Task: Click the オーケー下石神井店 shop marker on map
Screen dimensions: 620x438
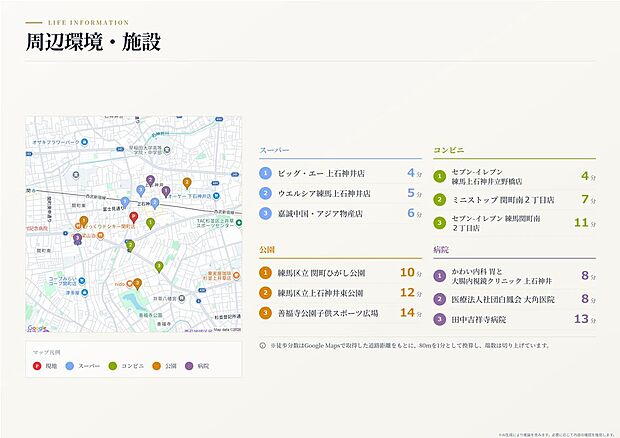Action: [x=216, y=196]
